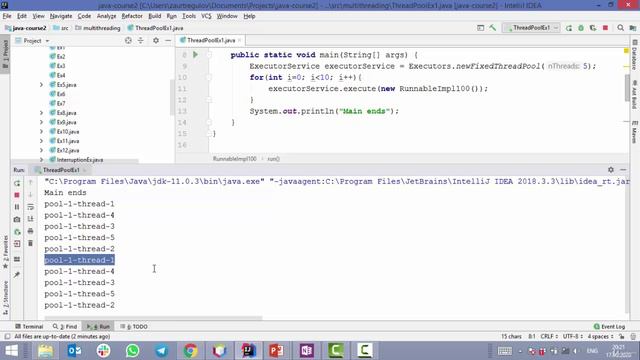This screenshot has width=640, height=360.
Task: Click the multithreading breadcrumb
Action: pos(98,28)
